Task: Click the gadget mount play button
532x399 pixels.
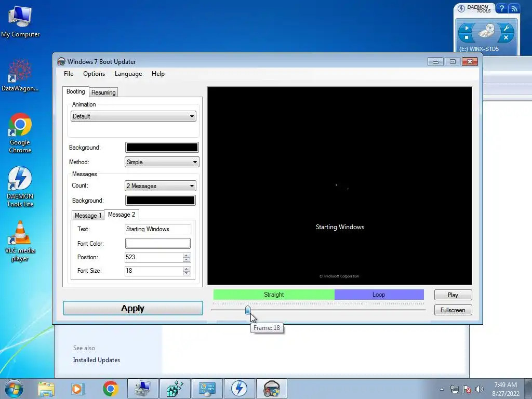Action: pos(467,28)
